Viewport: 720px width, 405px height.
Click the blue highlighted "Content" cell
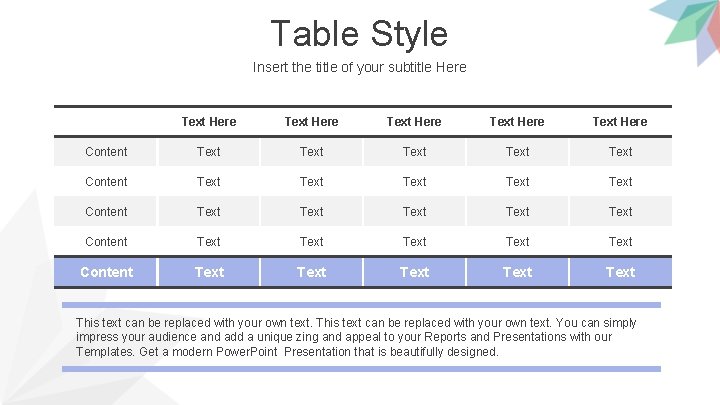click(106, 272)
